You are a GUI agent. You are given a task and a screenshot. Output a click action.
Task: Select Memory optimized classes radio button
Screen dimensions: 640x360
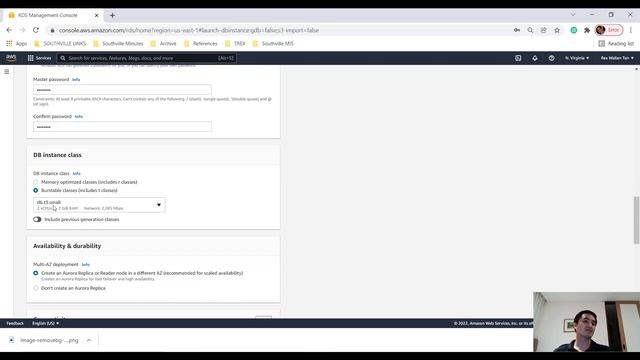(36, 182)
